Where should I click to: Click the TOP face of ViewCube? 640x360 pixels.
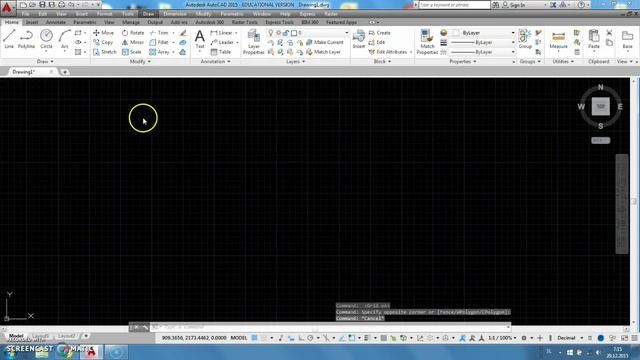pyautogui.click(x=600, y=107)
